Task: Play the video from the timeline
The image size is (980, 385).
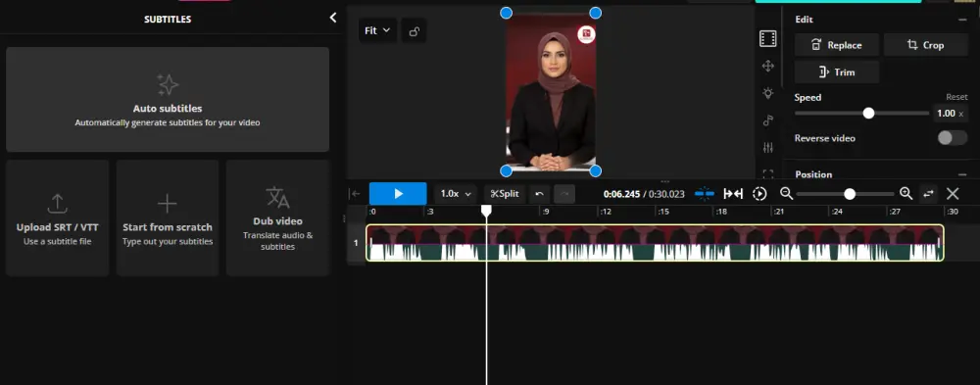Action: (x=398, y=194)
